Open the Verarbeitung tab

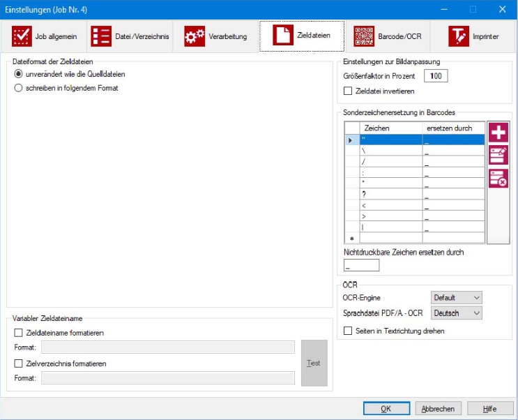pyautogui.click(x=215, y=36)
